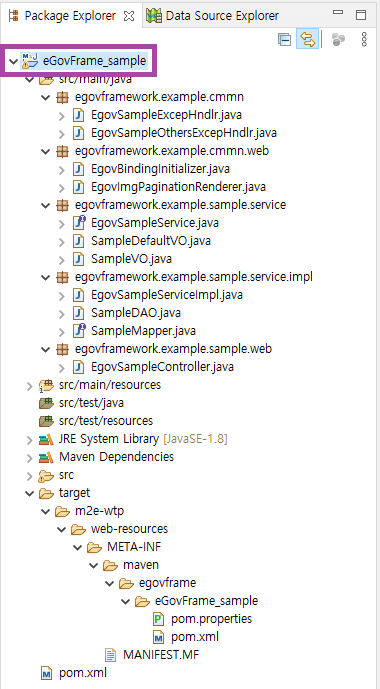Select the maven folder
380x689 pixels.
click(x=141, y=565)
